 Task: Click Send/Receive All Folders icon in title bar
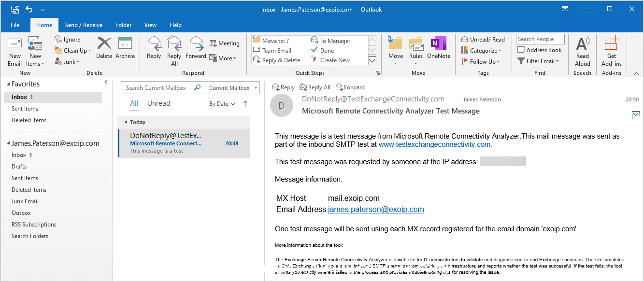click(14, 9)
